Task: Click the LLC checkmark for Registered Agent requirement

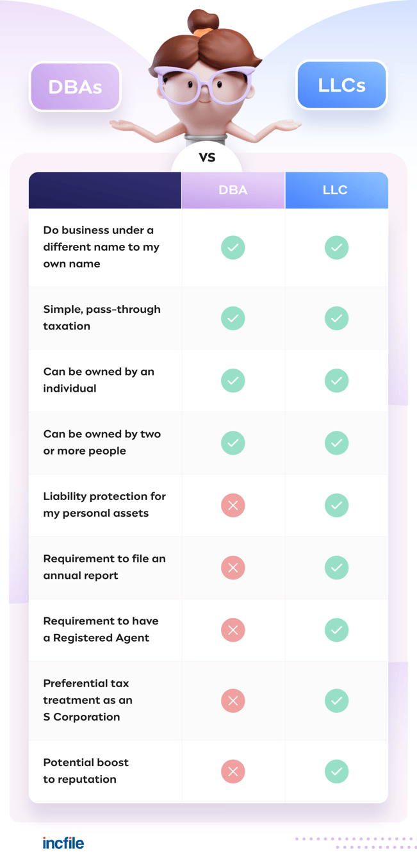Action: click(x=336, y=630)
